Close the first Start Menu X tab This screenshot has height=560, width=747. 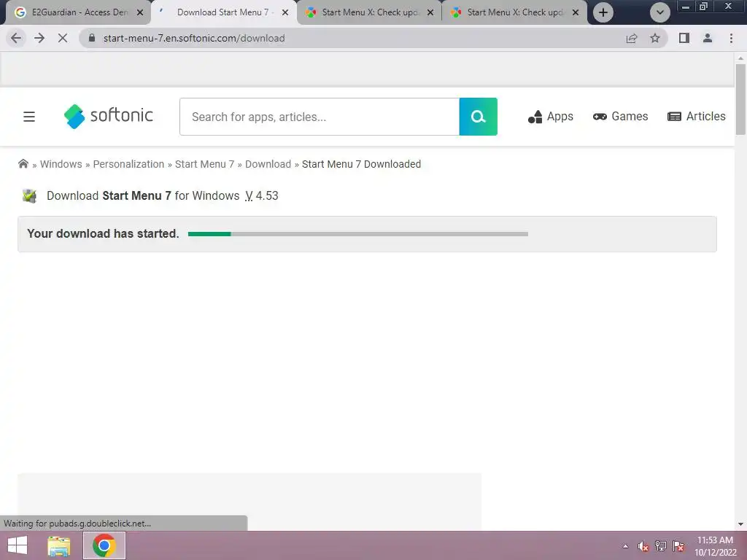click(x=430, y=12)
